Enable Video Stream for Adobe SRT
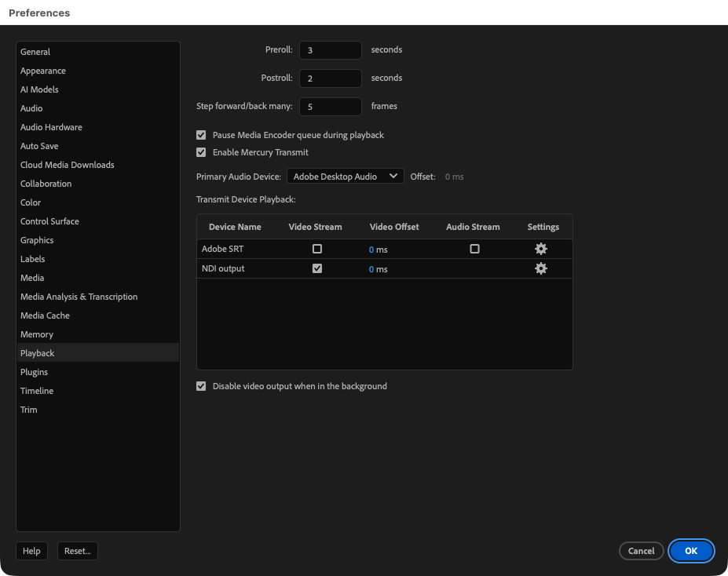This screenshot has width=728, height=576. [x=317, y=249]
